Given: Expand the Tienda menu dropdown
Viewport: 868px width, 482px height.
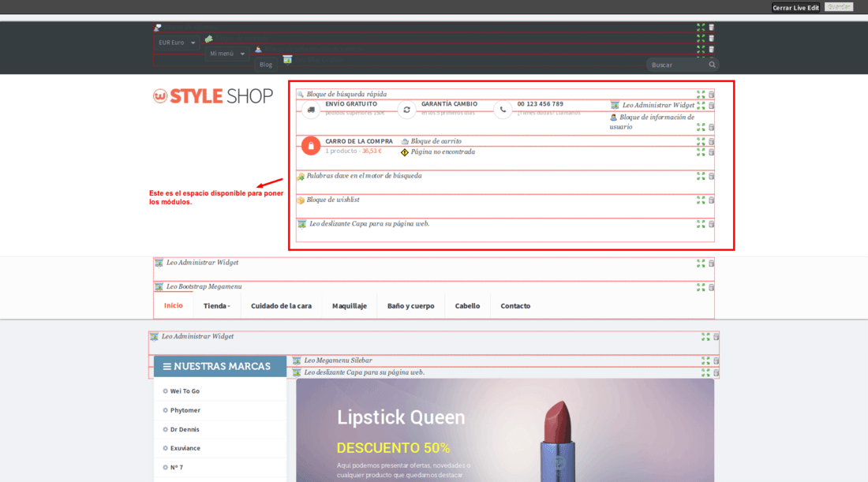Looking at the screenshot, I should point(216,306).
